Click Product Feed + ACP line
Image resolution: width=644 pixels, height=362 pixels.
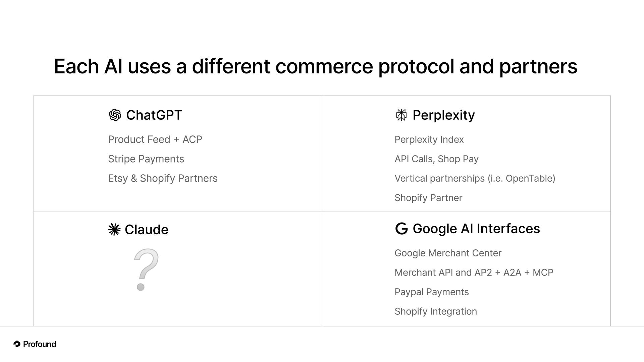(155, 139)
